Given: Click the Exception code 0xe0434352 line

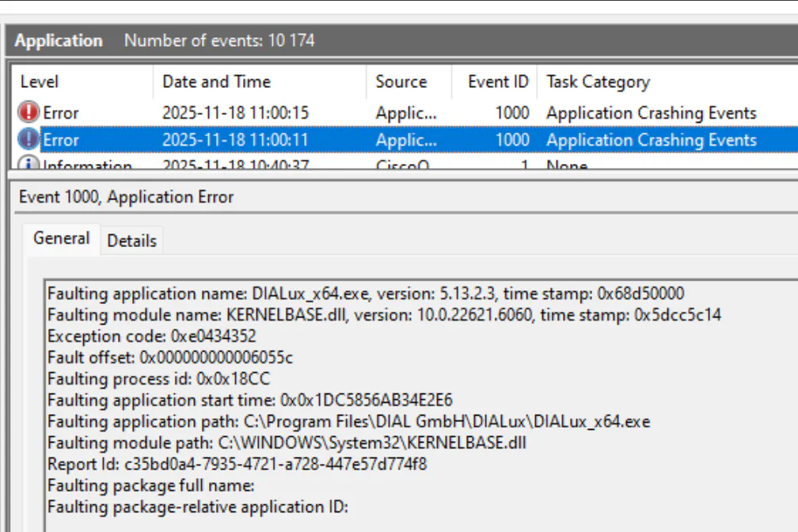Looking at the screenshot, I should pyautogui.click(x=152, y=336).
